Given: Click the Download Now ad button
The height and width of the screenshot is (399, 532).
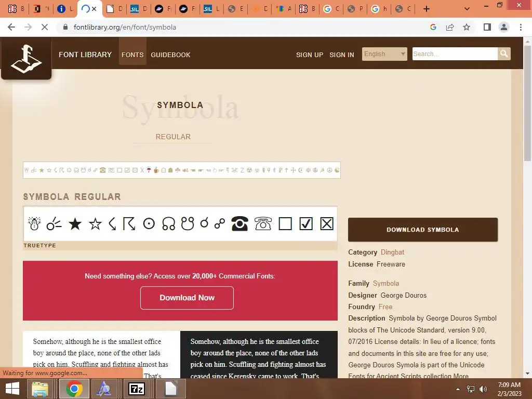Looking at the screenshot, I should coord(187,298).
